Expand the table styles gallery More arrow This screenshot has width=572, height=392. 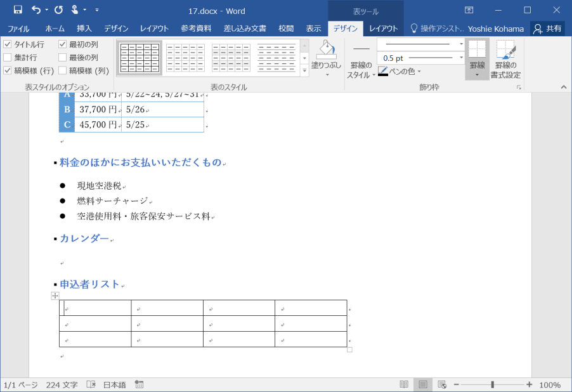304,71
